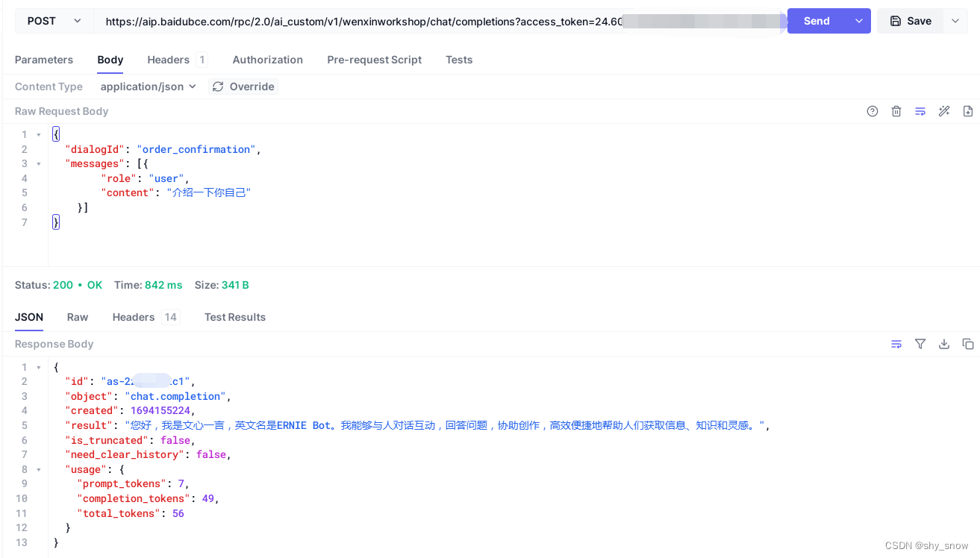Click the "介绍一下你自己" content string
980x558 pixels.
click(209, 192)
